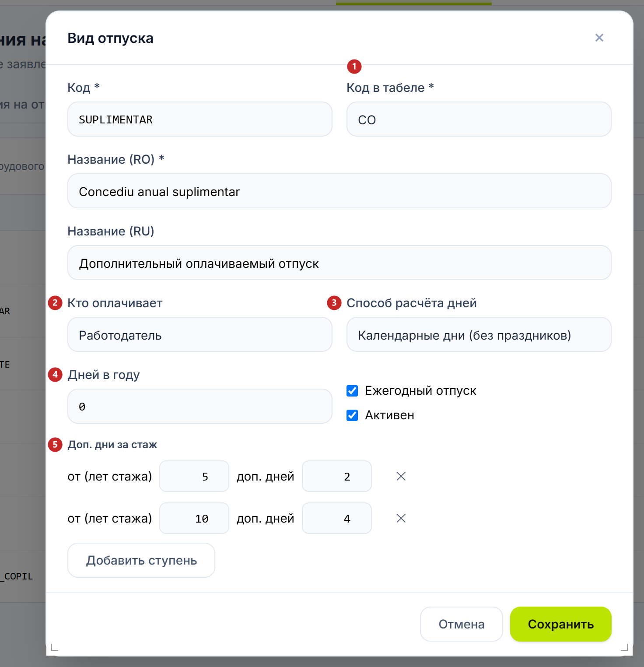
Task: Edit years field showing 5
Action: click(x=194, y=476)
